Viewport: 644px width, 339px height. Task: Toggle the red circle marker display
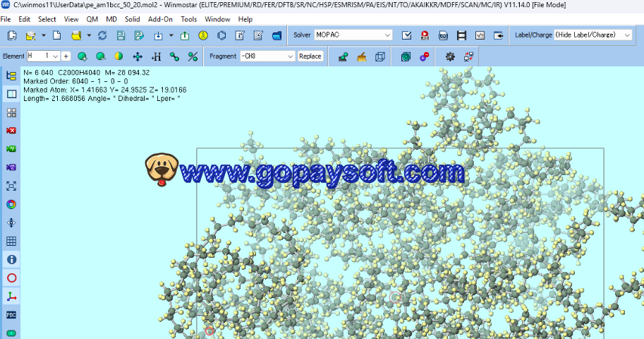pos(11,278)
